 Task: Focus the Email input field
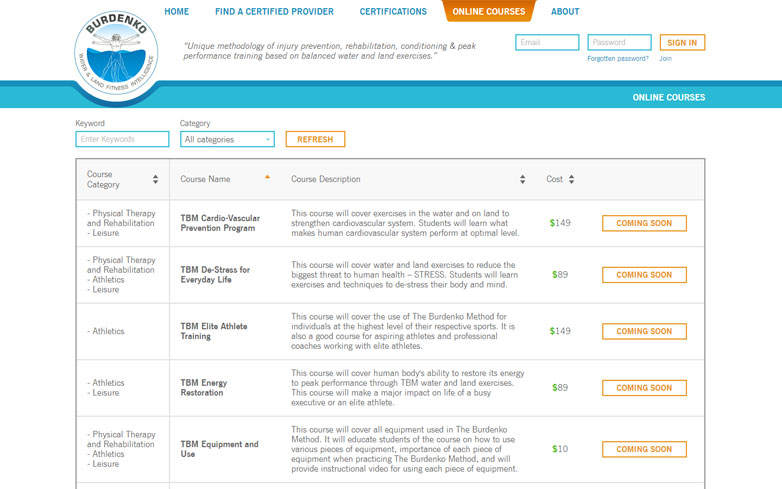point(547,42)
